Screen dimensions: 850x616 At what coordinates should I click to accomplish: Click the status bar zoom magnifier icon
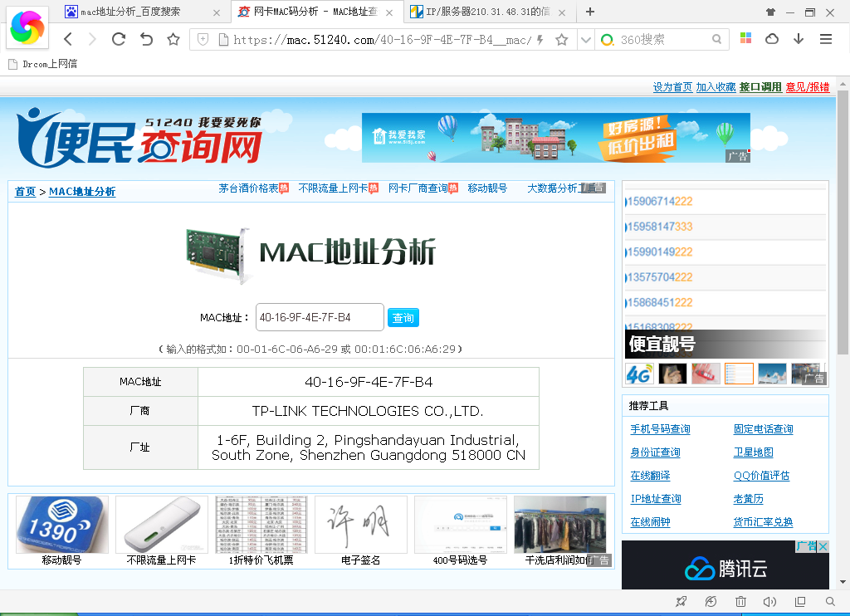(x=830, y=601)
